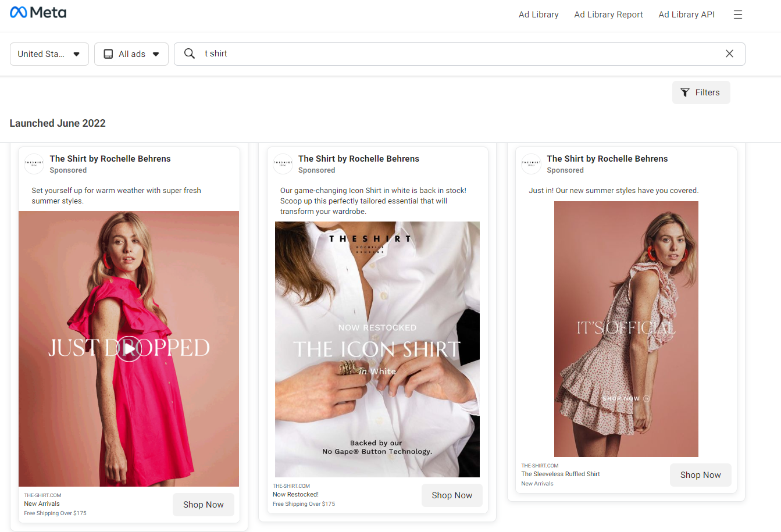
Task: Click 'Free Shipping Over $175' on restocked ad
Action: [304, 504]
